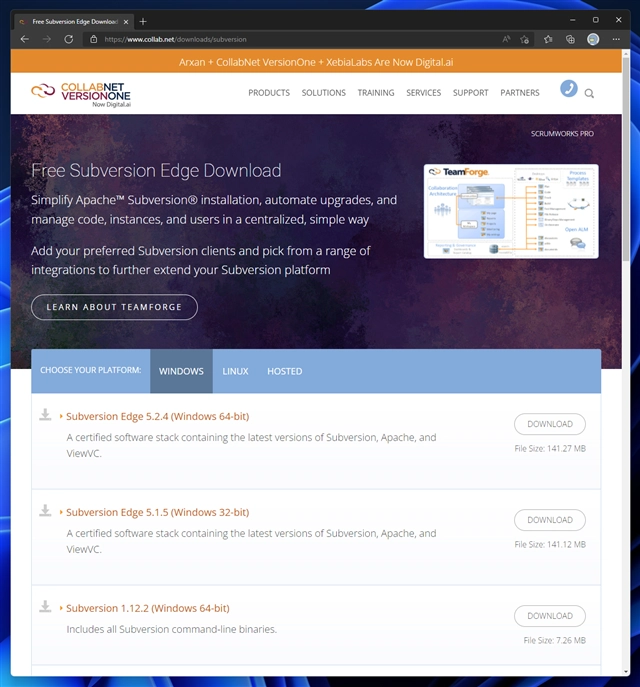This screenshot has width=640, height=687.
Task: Open the Subversion 1.12.2 (Windows 64-bit) title link
Action: click(148, 608)
